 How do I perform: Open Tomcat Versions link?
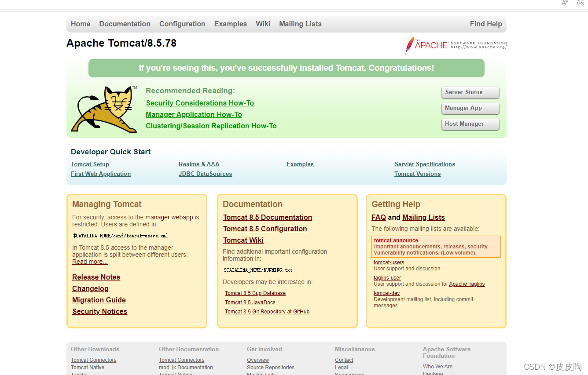point(418,174)
